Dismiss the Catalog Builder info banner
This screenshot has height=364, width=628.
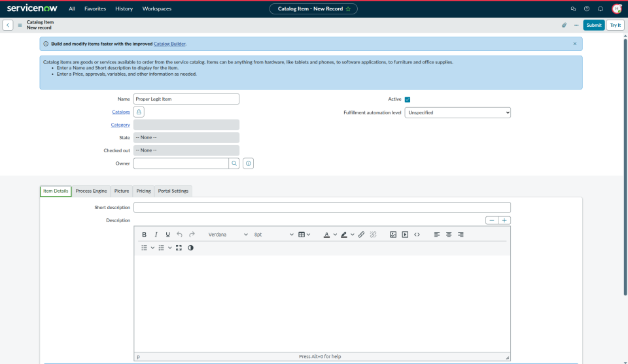pos(575,44)
